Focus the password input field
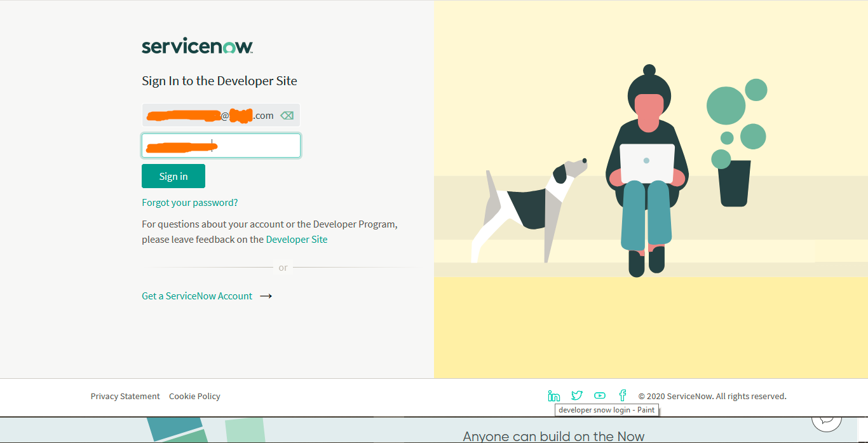The image size is (868, 443). click(x=221, y=146)
